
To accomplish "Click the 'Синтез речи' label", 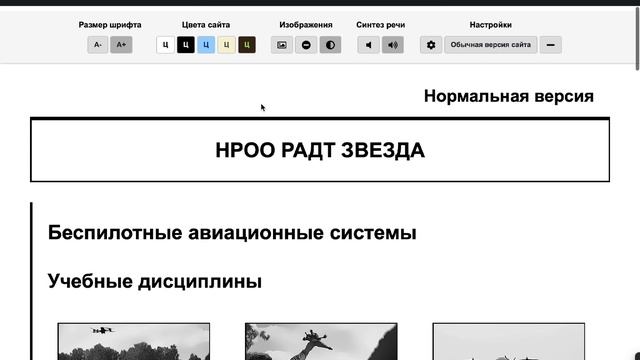I will pyautogui.click(x=380, y=25).
